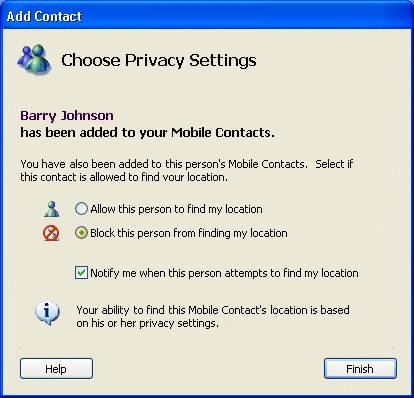
Task: Click the 'Block this person' option label text
Action: click(189, 233)
